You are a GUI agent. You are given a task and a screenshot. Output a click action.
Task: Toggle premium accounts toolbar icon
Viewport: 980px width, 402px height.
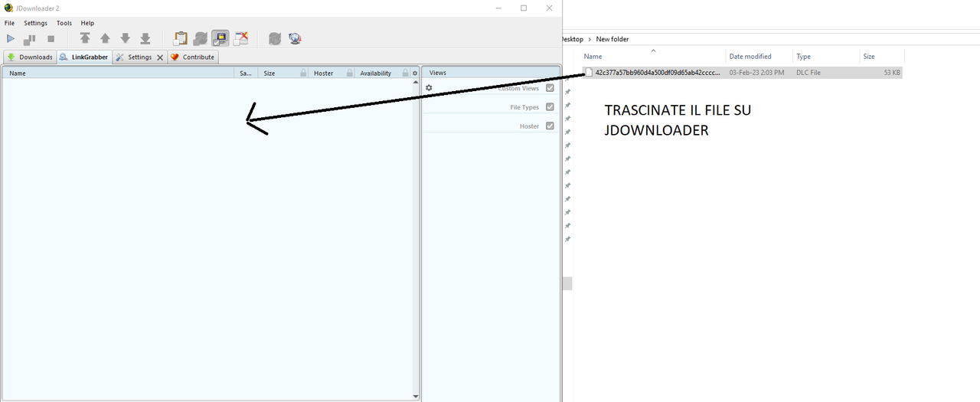coord(220,38)
